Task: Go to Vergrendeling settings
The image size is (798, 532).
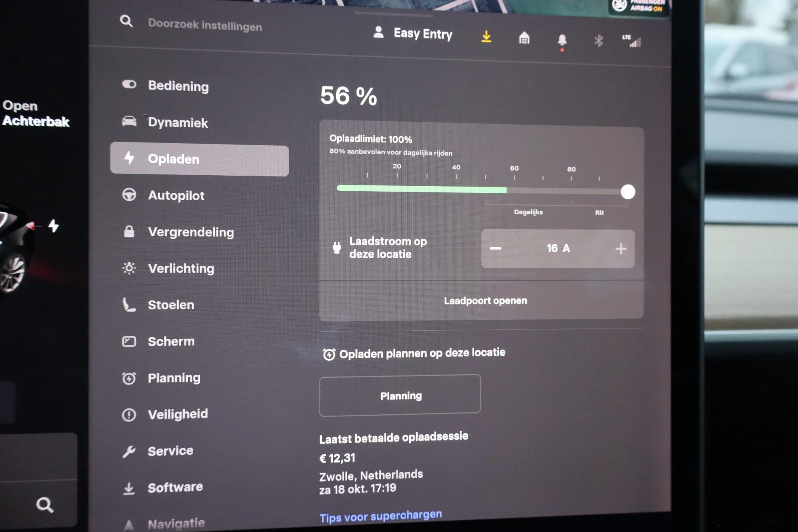Action: [191, 232]
